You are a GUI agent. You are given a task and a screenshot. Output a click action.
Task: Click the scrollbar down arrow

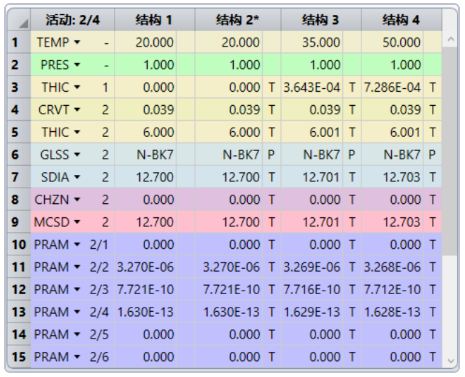pyautogui.click(x=451, y=361)
